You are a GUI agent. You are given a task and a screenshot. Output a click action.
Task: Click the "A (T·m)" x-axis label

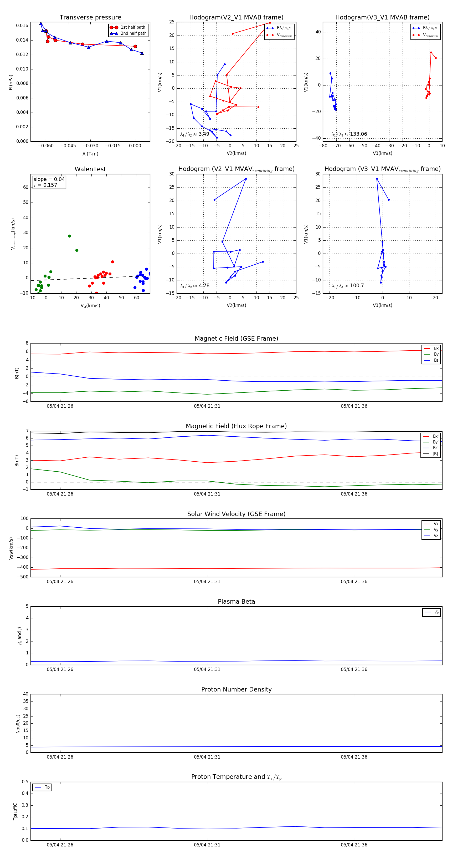pos(90,154)
